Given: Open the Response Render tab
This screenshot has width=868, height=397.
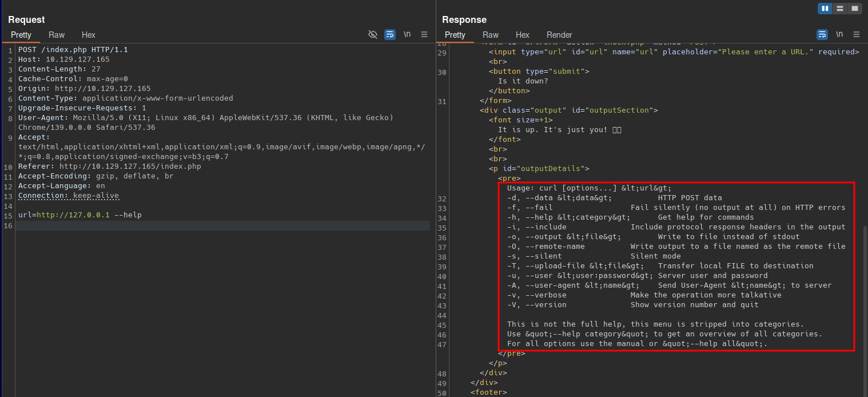Looking at the screenshot, I should point(559,35).
